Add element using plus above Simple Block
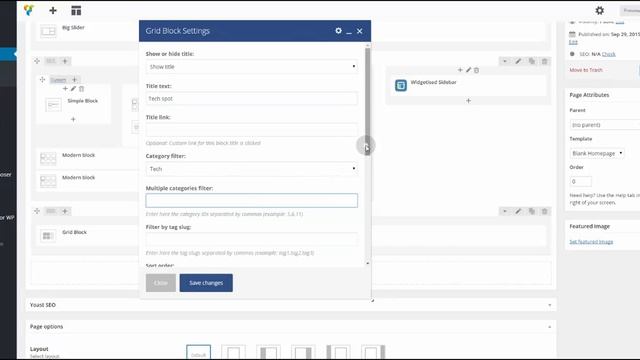This screenshot has width=640, height=360. [65, 89]
